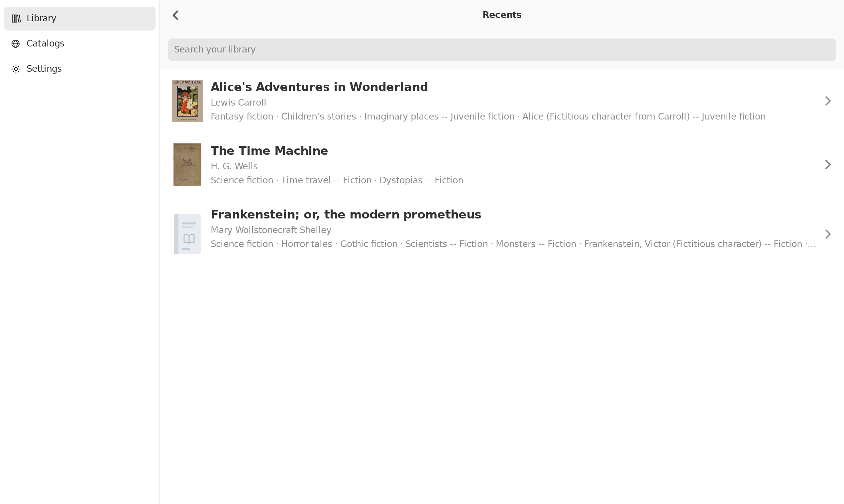844x504 pixels.
Task: Focus the Search your library field
Action: [502, 49]
